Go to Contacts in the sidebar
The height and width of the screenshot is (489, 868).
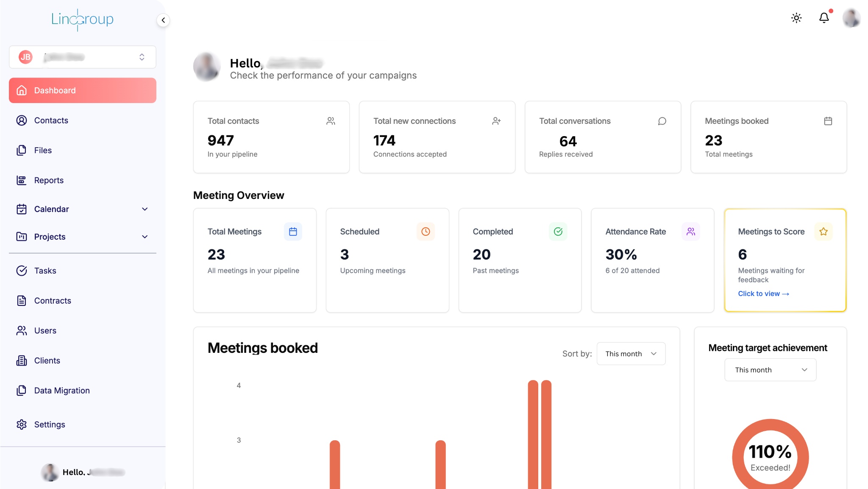(x=51, y=120)
